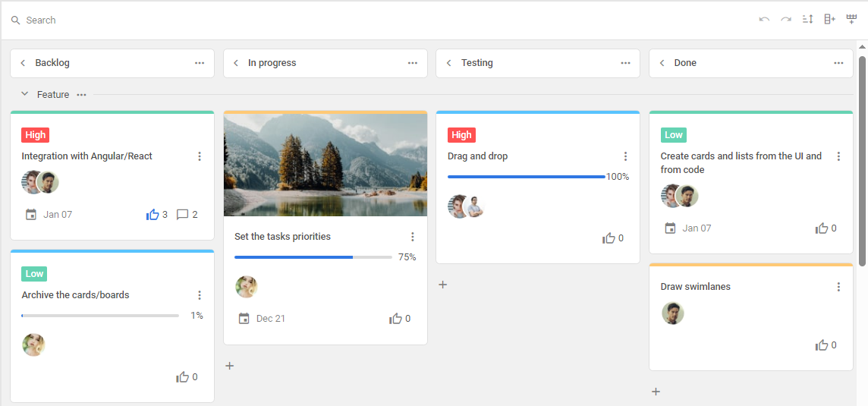Open menu of Set the tasks priorities card
868x406 pixels.
[x=413, y=237]
